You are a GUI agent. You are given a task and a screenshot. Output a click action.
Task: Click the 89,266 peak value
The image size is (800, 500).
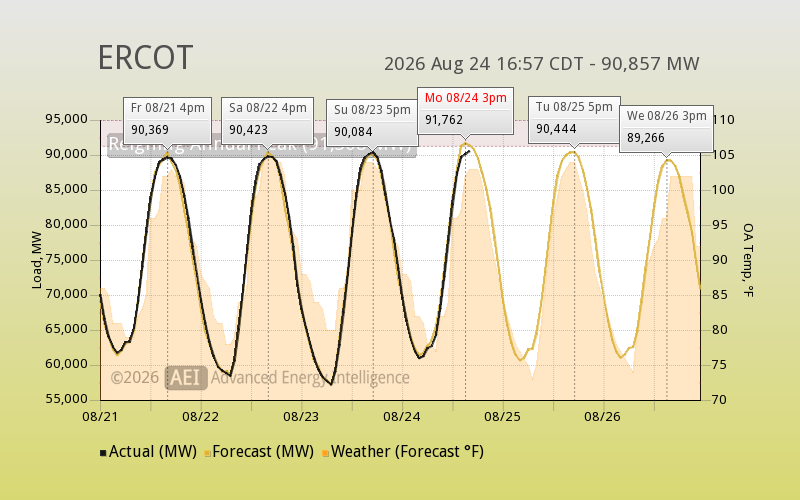(x=645, y=138)
